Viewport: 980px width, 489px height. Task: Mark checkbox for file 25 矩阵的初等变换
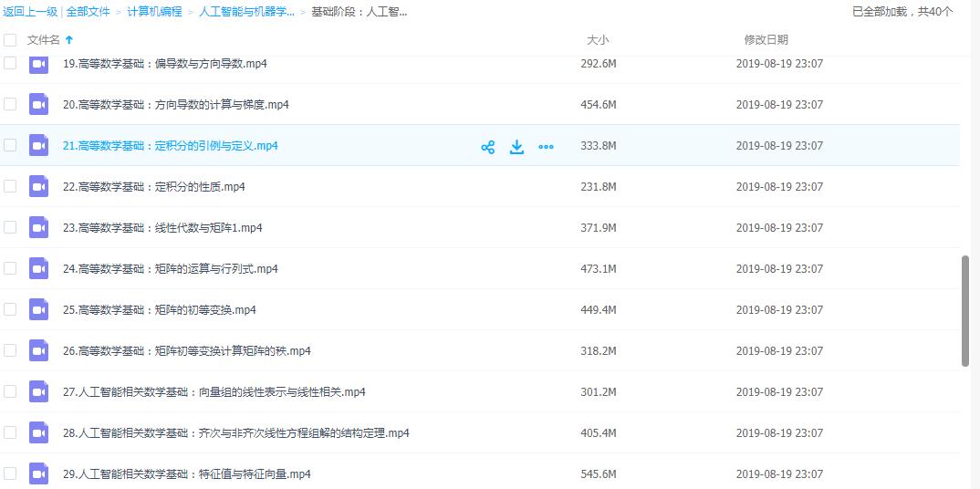(10, 309)
